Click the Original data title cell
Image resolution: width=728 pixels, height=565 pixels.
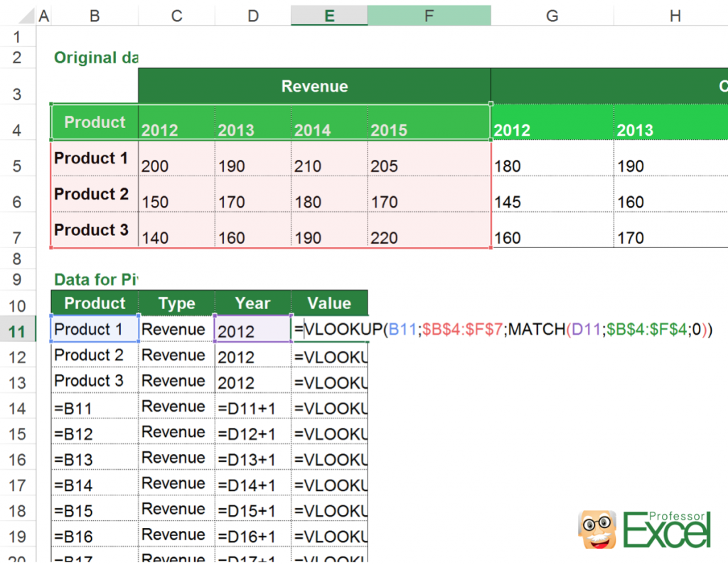point(95,58)
